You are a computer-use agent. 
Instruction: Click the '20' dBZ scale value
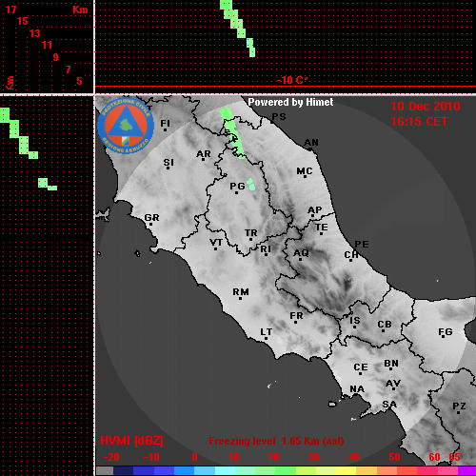[x=273, y=457]
